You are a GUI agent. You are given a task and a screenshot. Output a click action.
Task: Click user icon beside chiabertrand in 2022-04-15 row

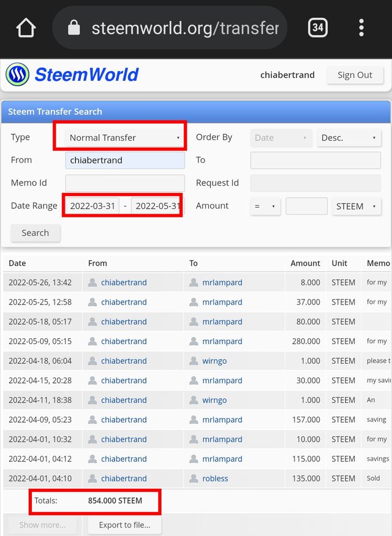pyautogui.click(x=92, y=381)
